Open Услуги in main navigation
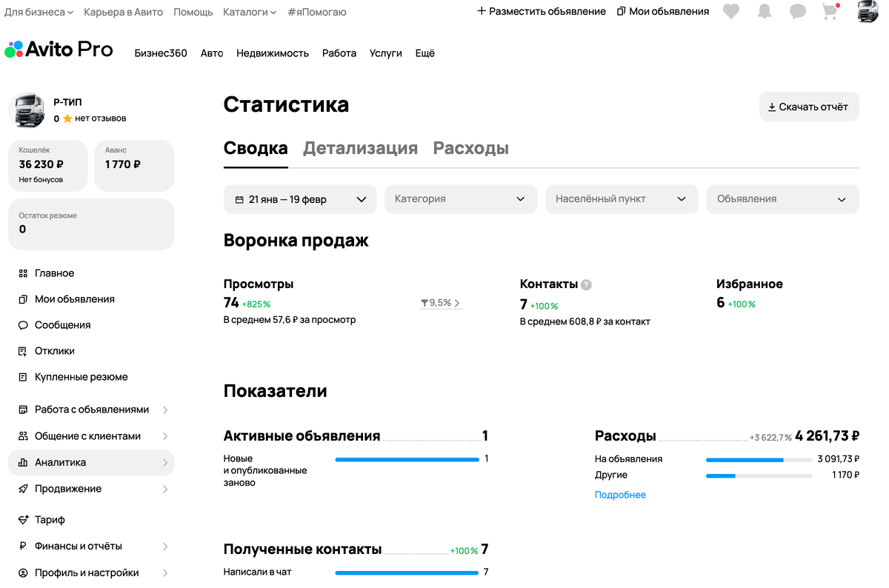889x588 pixels. pos(386,53)
